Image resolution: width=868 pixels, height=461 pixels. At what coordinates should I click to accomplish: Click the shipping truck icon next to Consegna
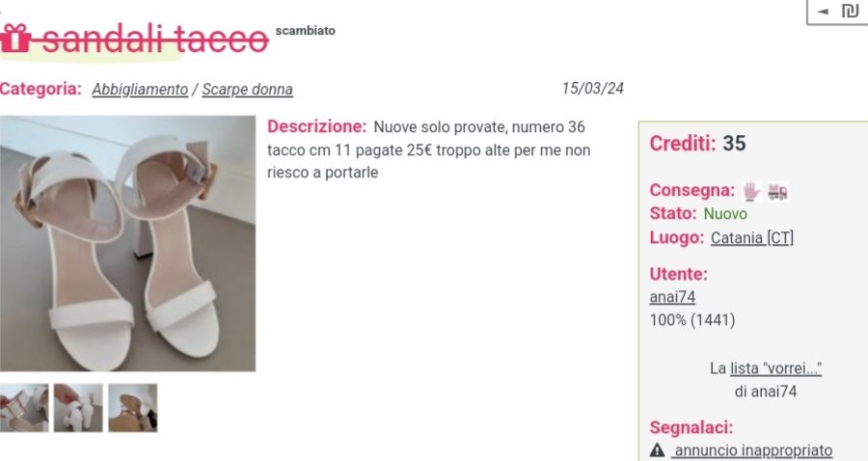click(777, 192)
